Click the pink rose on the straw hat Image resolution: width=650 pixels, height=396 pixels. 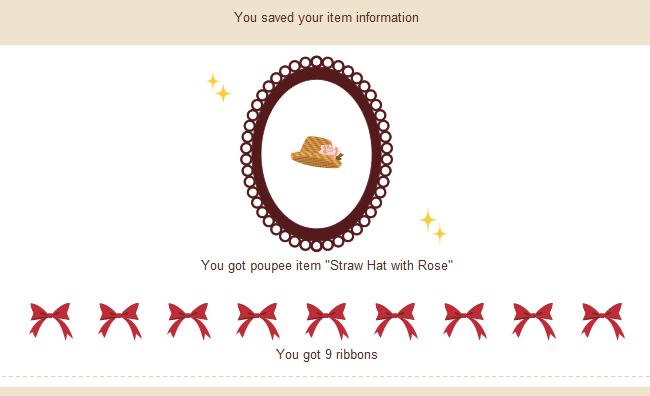(330, 151)
